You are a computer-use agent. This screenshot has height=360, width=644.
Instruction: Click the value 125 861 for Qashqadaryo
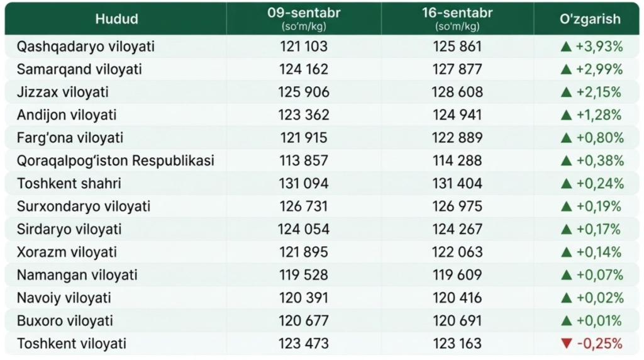[457, 47]
